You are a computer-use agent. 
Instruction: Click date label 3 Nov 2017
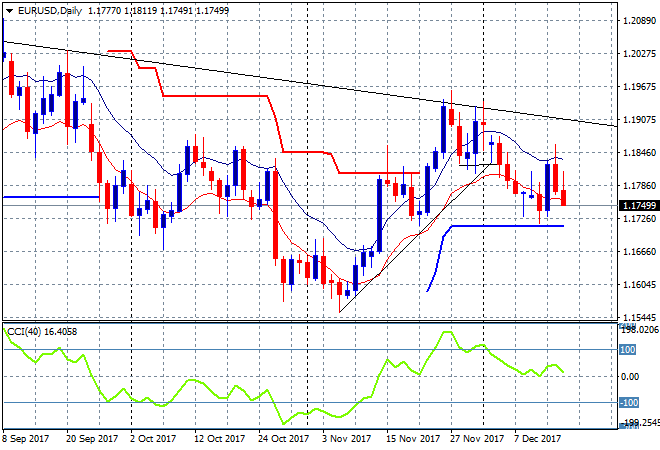347,439
